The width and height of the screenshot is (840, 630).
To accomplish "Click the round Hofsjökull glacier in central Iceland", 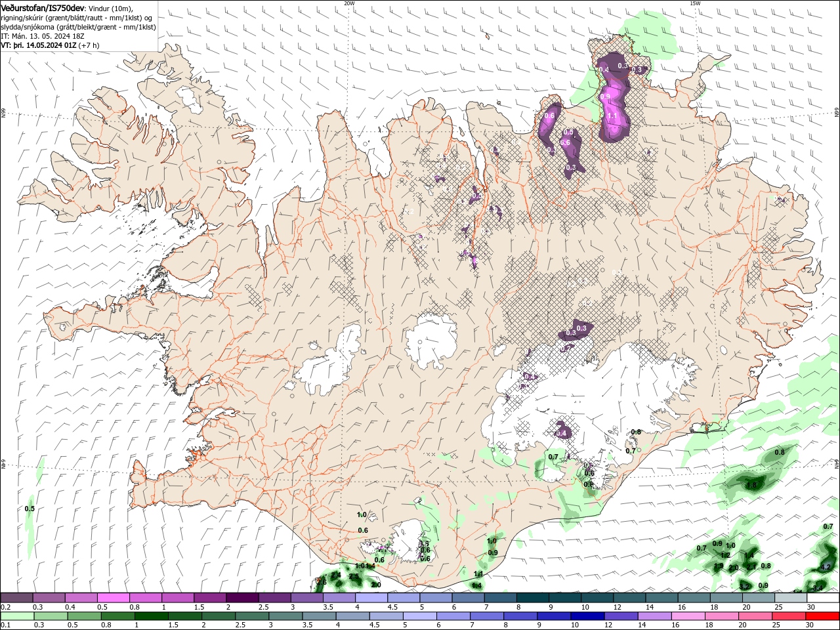I will [x=431, y=340].
